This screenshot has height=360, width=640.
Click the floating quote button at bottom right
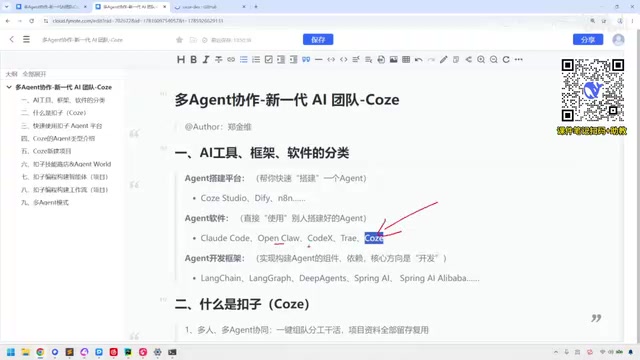coord(596,318)
